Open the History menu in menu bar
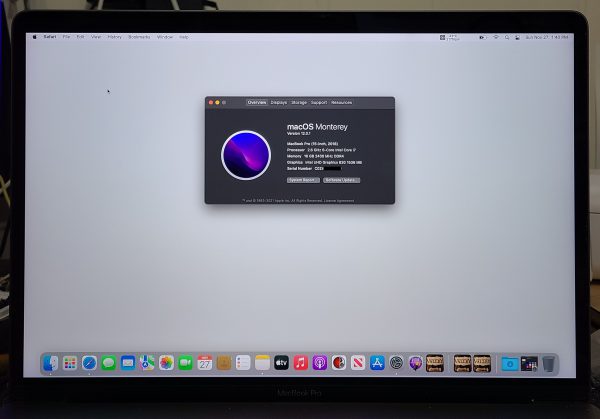Viewport: 600px width, 419px height. (115, 37)
